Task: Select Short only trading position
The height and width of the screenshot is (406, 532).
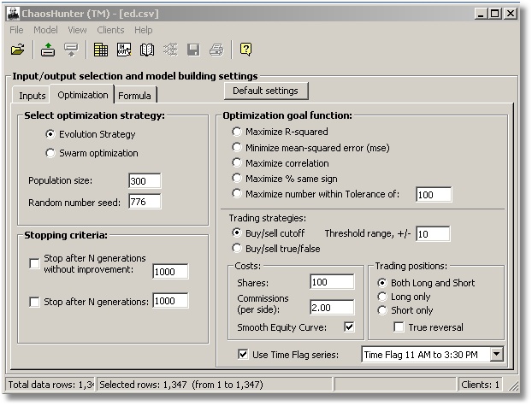Action: pyautogui.click(x=382, y=310)
